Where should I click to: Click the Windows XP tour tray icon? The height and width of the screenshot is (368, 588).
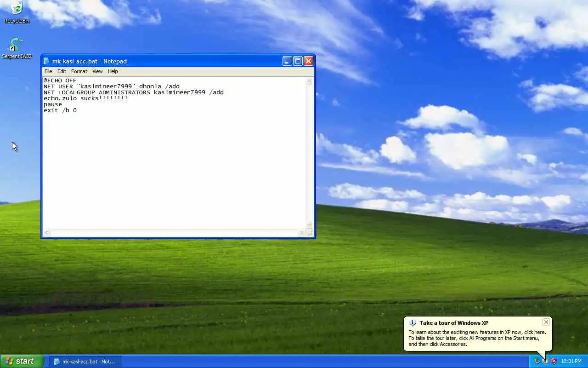[545, 361]
